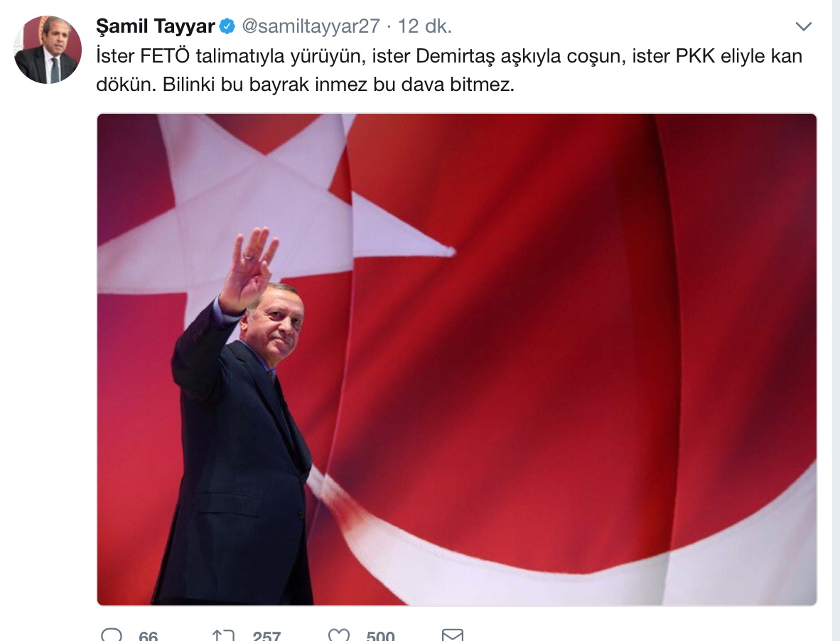Viewport: 840px width, 641px height.
Task: Click the envelope direct message icon
Action: [x=452, y=635]
